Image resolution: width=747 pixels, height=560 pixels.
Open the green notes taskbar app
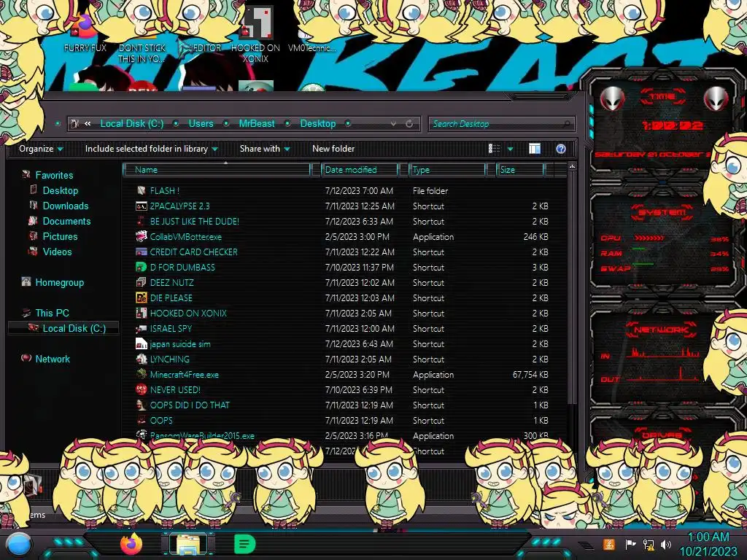click(244, 544)
